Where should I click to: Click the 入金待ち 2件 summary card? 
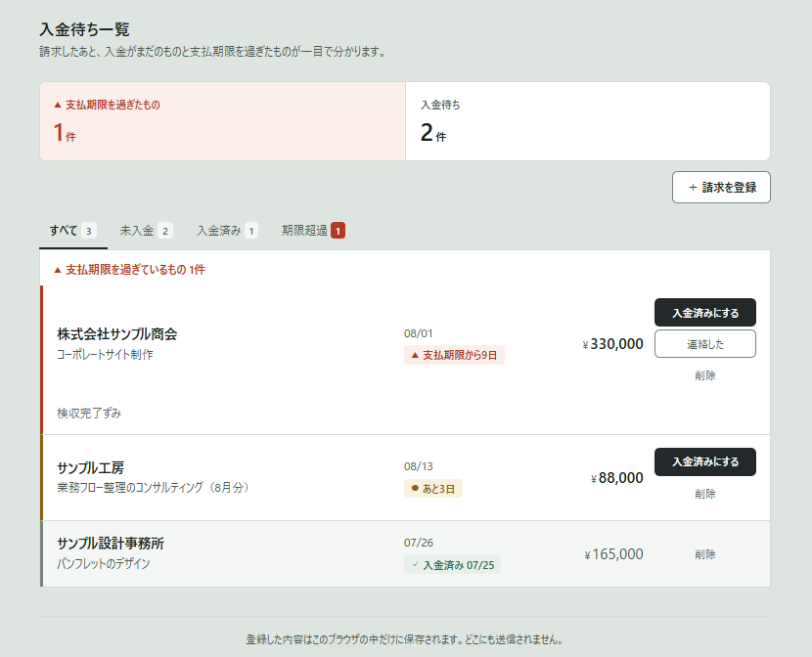coord(588,121)
